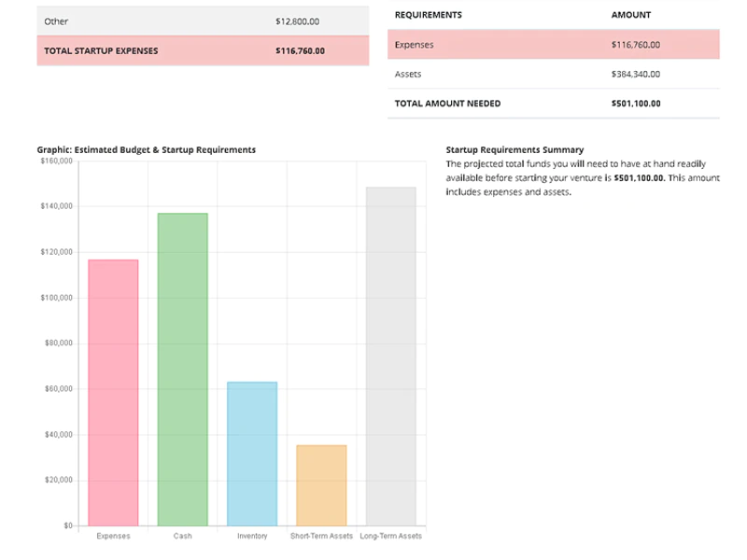This screenshot has width=747, height=560.
Task: Select the Assets requirements row
Action: coord(554,74)
